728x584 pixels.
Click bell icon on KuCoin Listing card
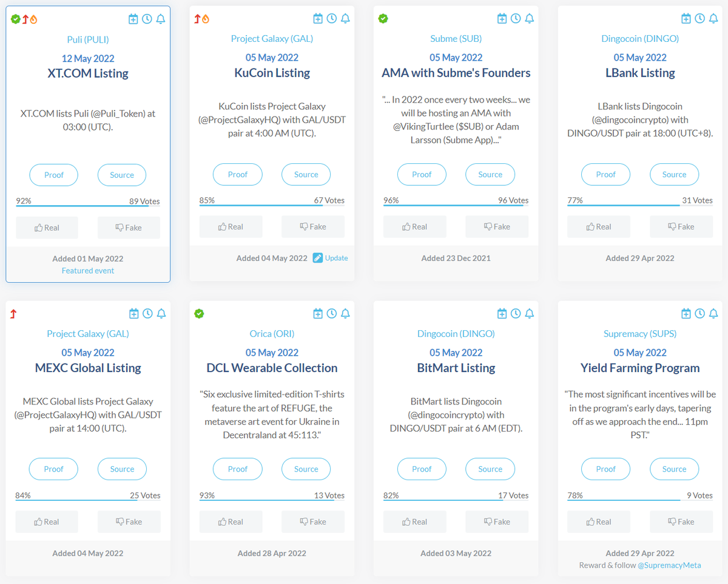(345, 19)
